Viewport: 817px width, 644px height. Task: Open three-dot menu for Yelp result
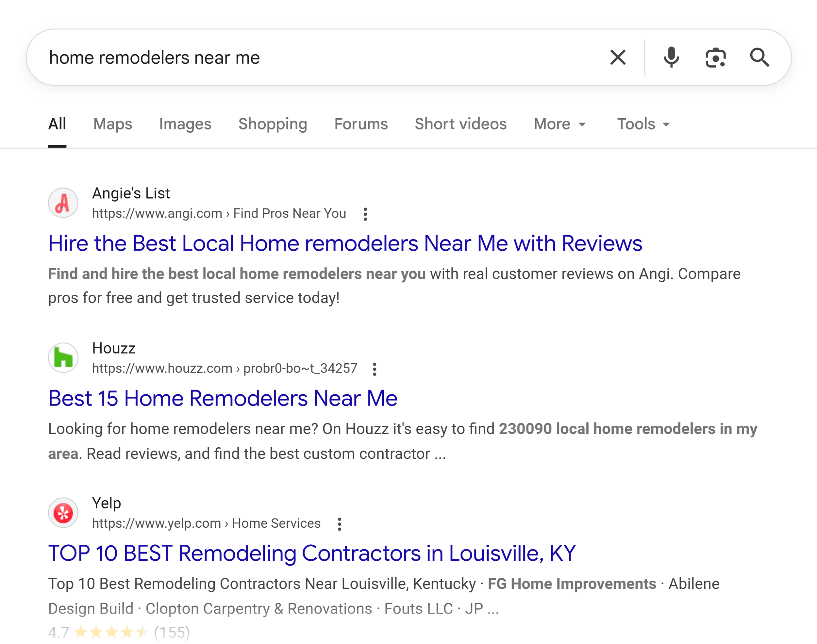[x=339, y=524]
